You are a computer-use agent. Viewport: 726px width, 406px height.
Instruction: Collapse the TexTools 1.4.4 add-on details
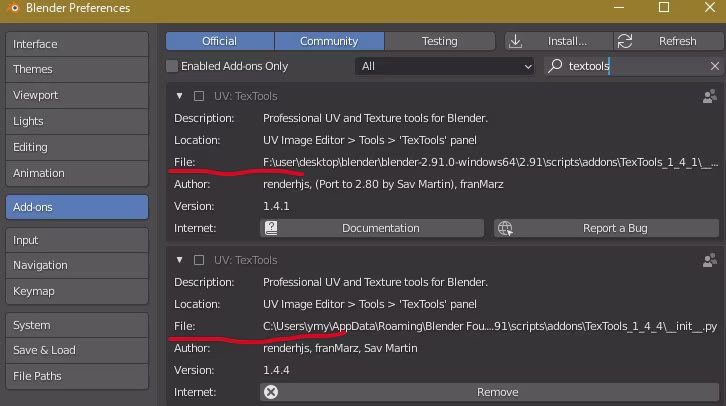pyautogui.click(x=179, y=260)
